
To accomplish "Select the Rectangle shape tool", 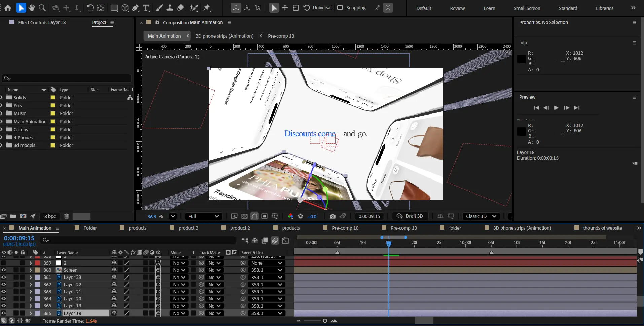I will click(114, 8).
